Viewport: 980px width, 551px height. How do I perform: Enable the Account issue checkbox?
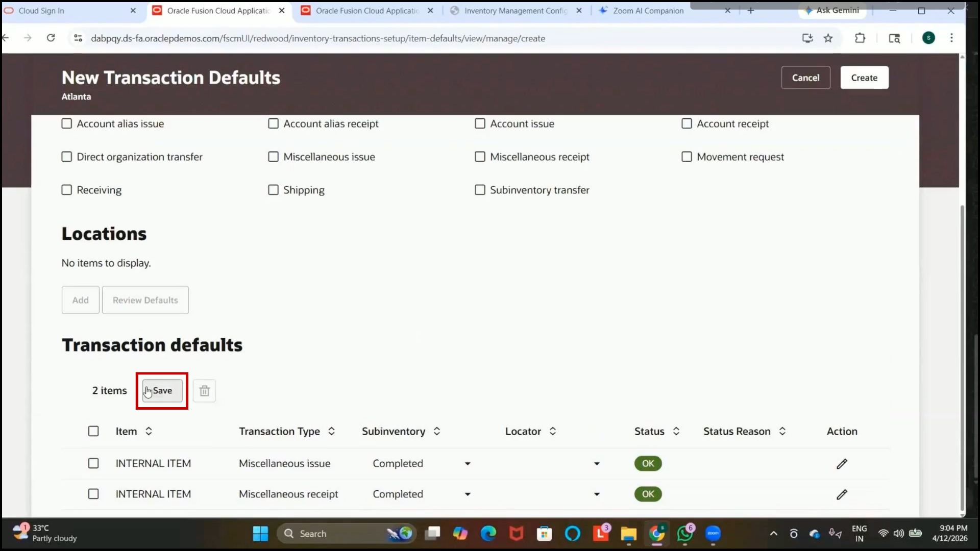[x=480, y=123]
